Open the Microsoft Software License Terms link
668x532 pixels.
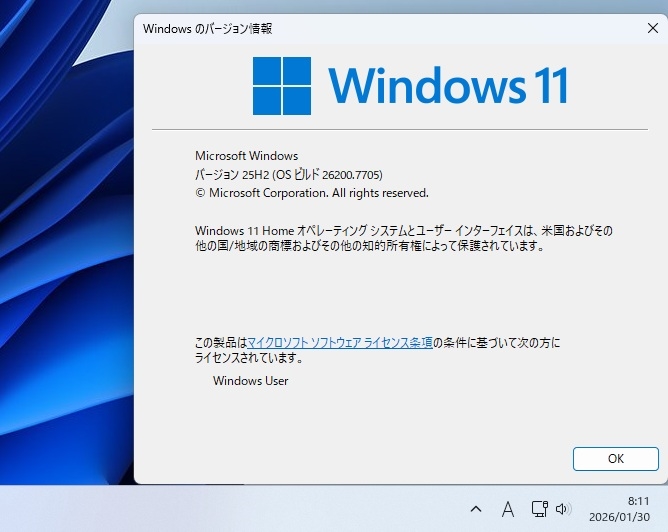click(340, 342)
